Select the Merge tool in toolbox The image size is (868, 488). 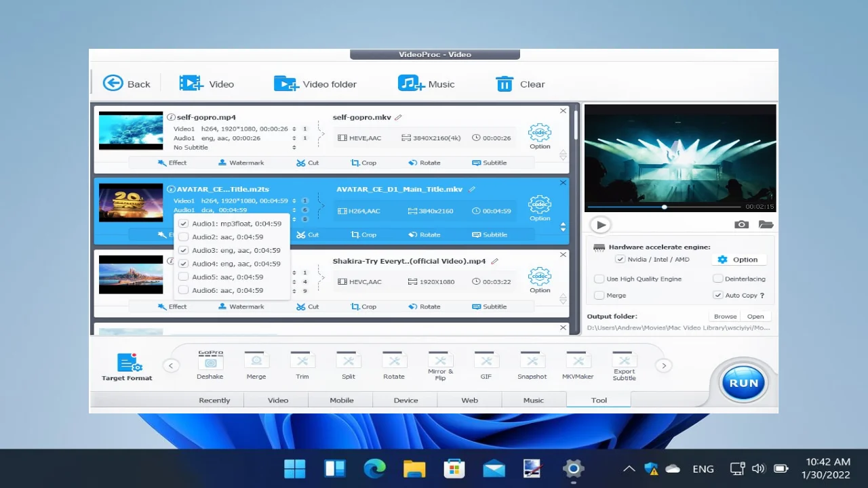point(256,365)
